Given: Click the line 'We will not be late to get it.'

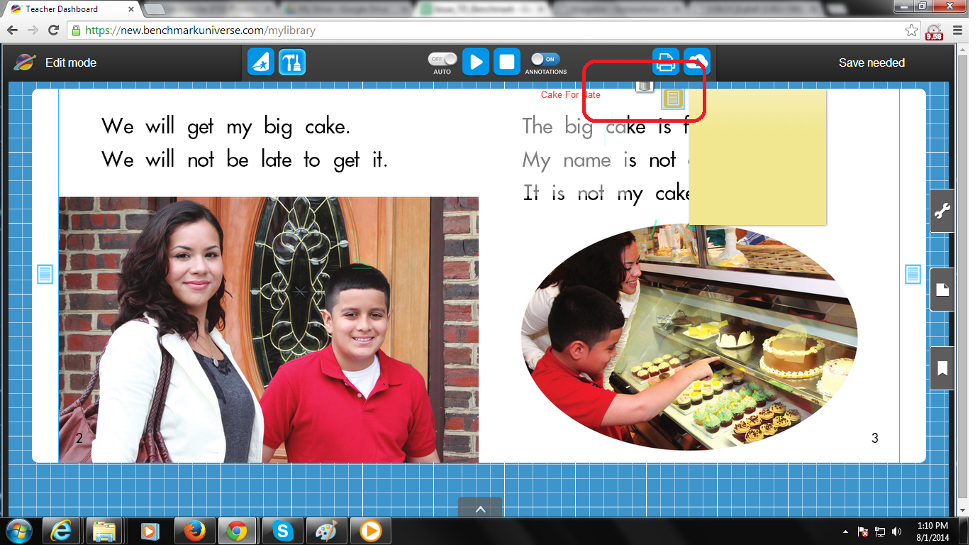Looking at the screenshot, I should [245, 160].
